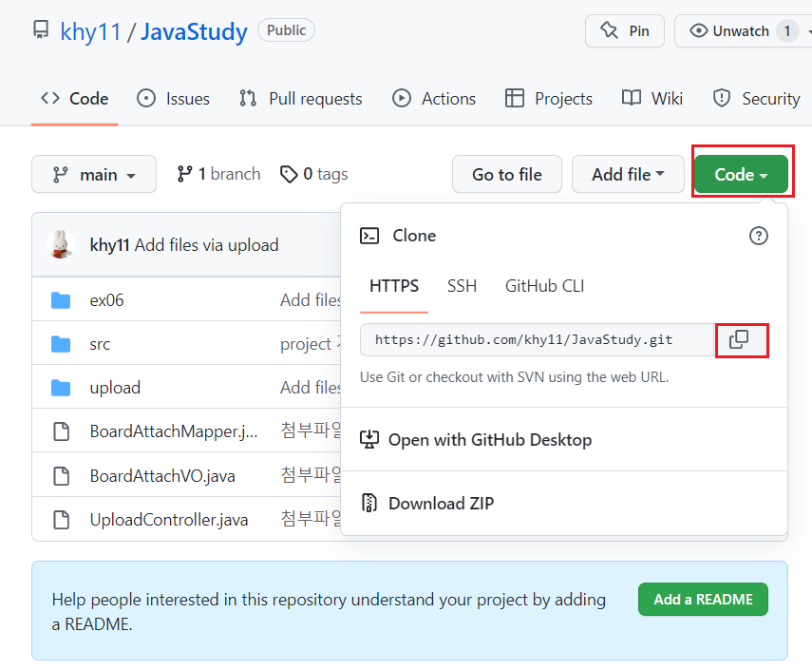This screenshot has height=670, width=812.
Task: Click the Go to file button
Action: [x=507, y=174]
